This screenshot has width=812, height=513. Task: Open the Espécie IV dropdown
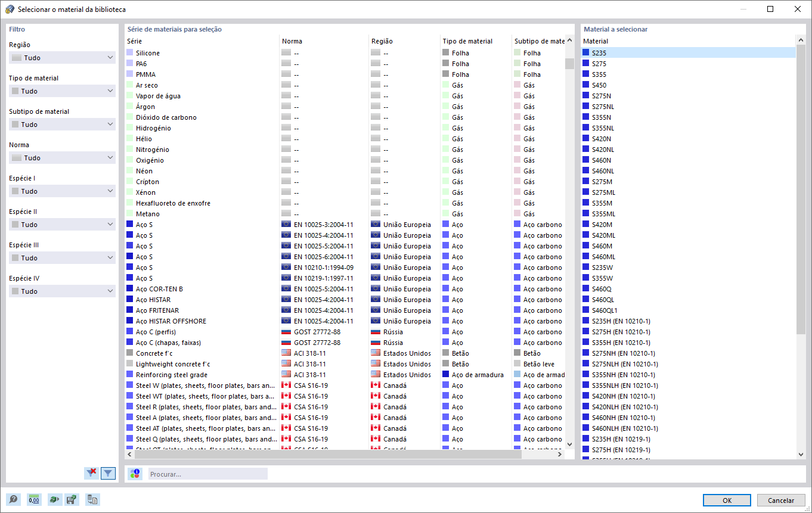tap(62, 291)
